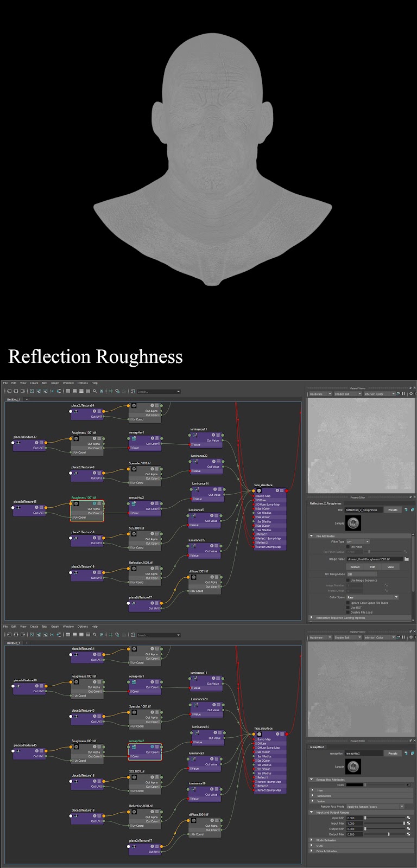Select the Untitled_1 tab in upper Hypershade
This screenshot has width=417, height=868.
point(13,399)
